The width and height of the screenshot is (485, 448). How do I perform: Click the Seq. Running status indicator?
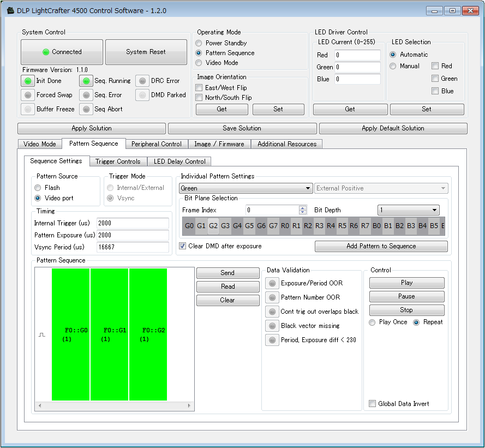(x=86, y=81)
